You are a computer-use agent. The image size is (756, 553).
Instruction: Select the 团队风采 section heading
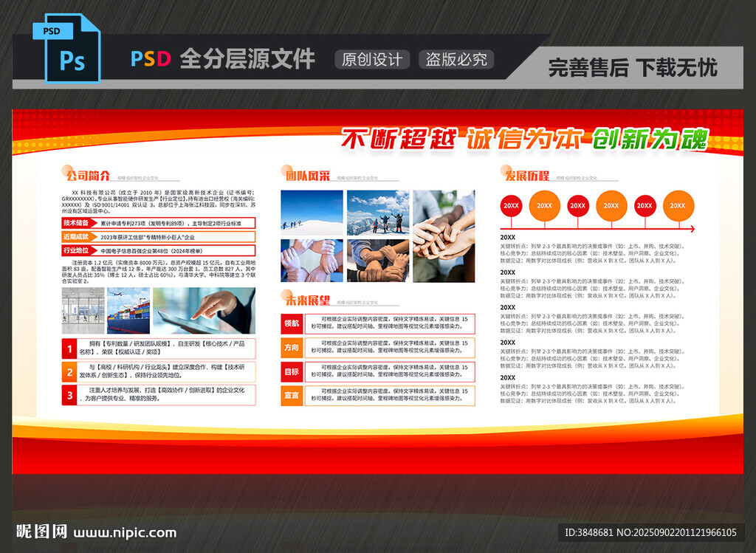[x=308, y=176]
